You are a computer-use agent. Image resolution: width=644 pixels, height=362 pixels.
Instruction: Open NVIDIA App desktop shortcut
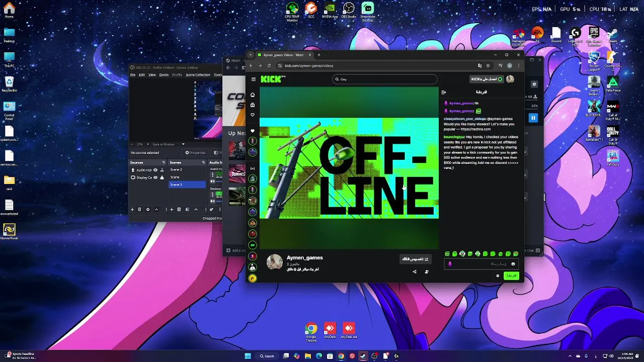click(330, 11)
